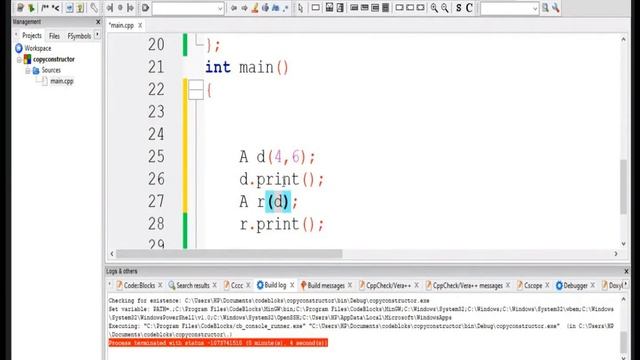Select the Build log tab

[x=275, y=285]
